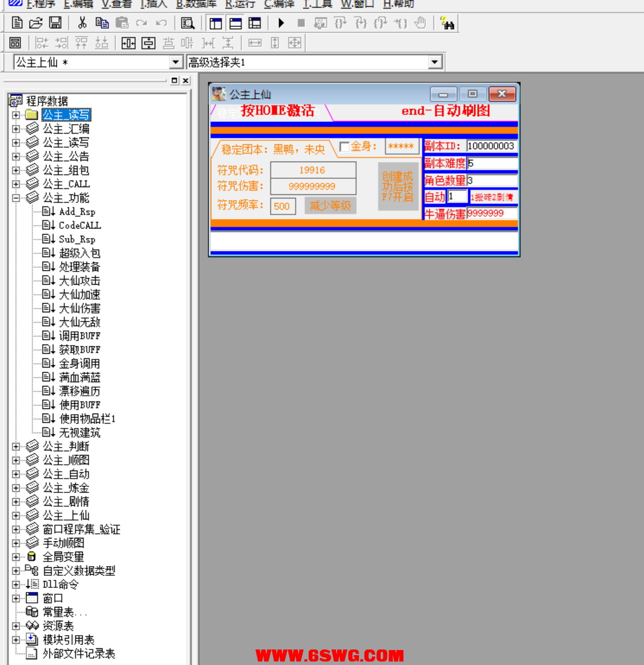Collapse the 公主_功能 tree node
The image size is (644, 665).
(16, 198)
